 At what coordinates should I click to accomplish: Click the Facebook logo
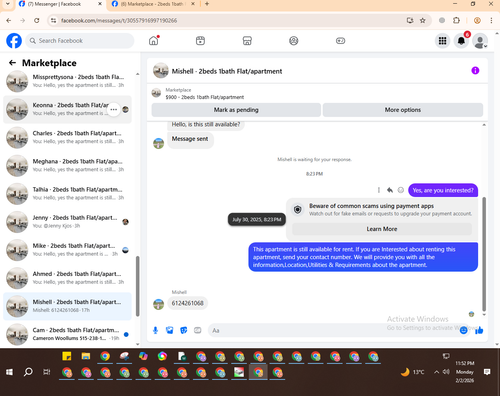[x=14, y=41]
